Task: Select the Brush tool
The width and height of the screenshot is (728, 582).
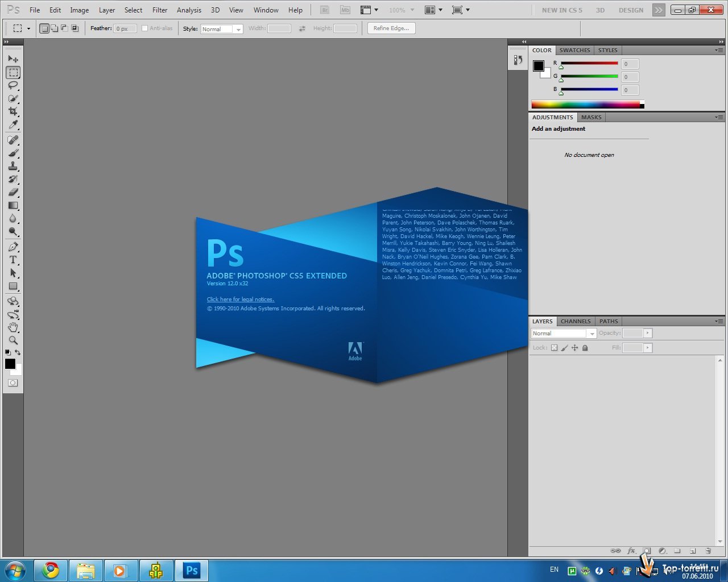Action: [13, 153]
